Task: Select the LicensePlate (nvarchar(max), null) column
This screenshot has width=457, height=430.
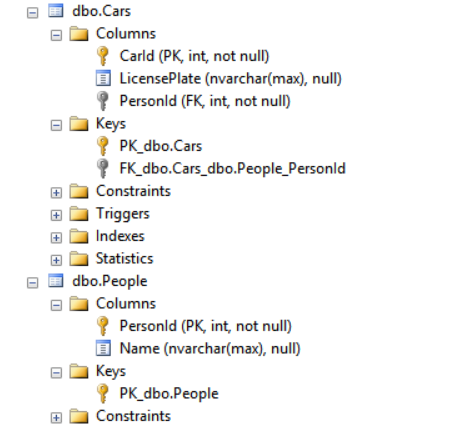Action: tap(230, 79)
